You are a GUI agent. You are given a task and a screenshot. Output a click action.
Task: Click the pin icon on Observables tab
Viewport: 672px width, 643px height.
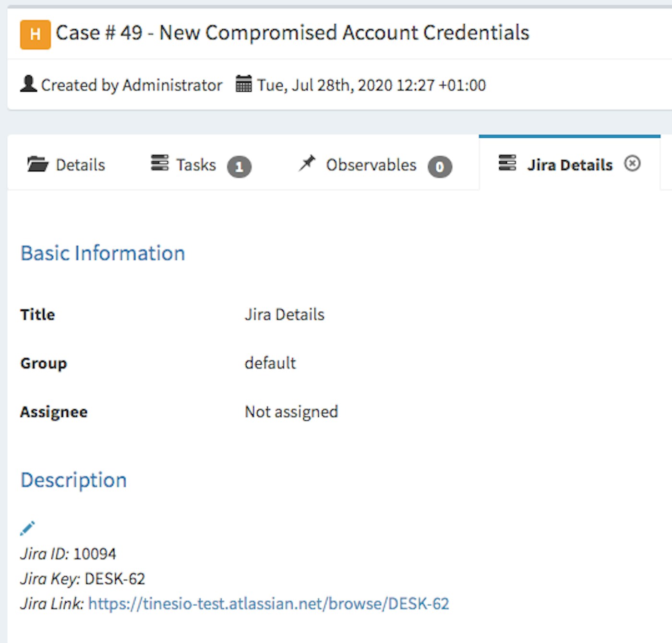pyautogui.click(x=307, y=163)
